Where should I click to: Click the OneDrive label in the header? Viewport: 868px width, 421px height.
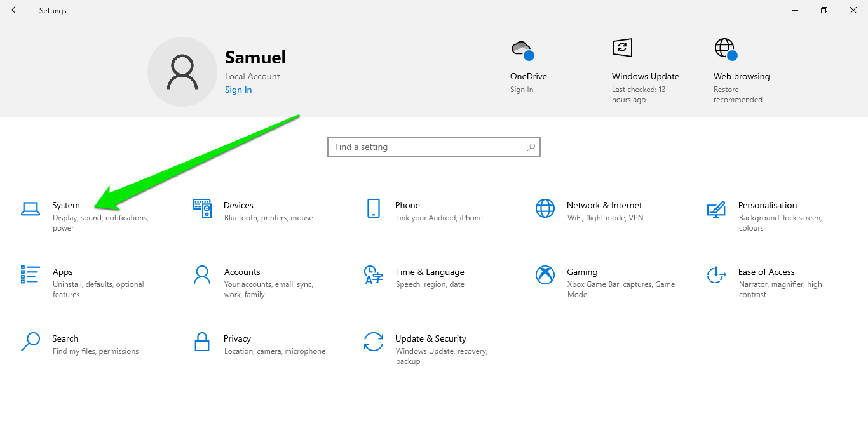coord(529,76)
